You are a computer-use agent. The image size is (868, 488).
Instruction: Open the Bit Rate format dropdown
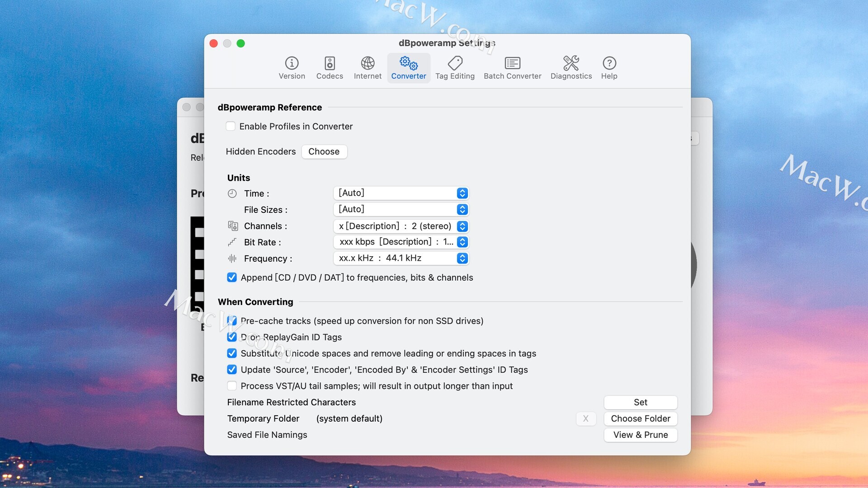coord(401,242)
